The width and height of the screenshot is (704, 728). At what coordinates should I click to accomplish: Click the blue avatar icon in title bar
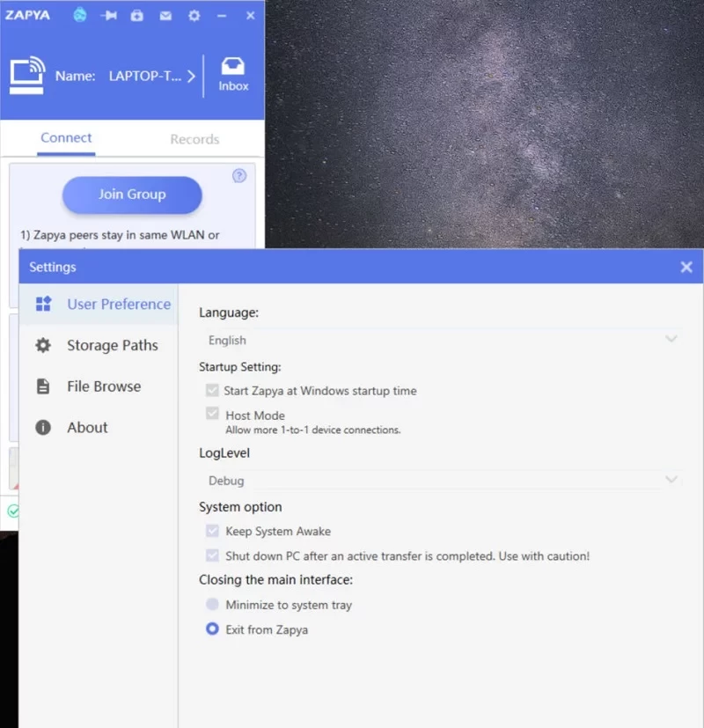point(80,15)
